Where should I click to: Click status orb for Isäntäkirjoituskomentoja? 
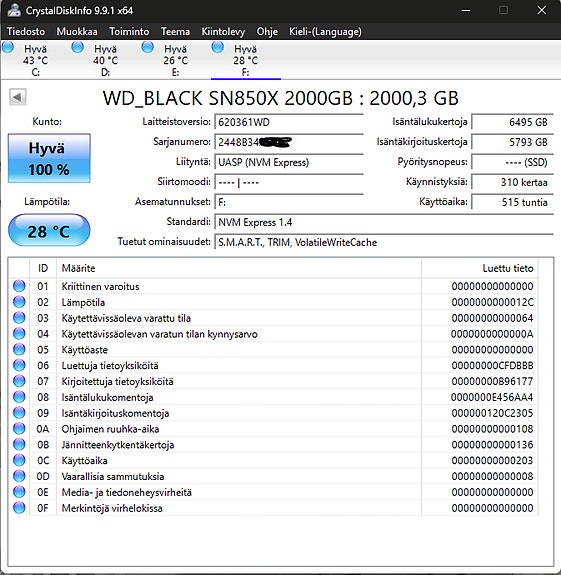[x=19, y=413]
